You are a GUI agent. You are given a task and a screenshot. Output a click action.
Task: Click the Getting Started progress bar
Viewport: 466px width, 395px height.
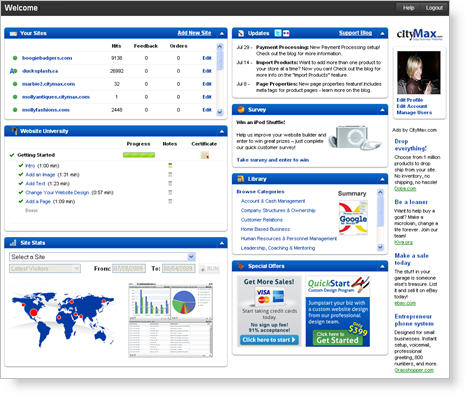139,155
